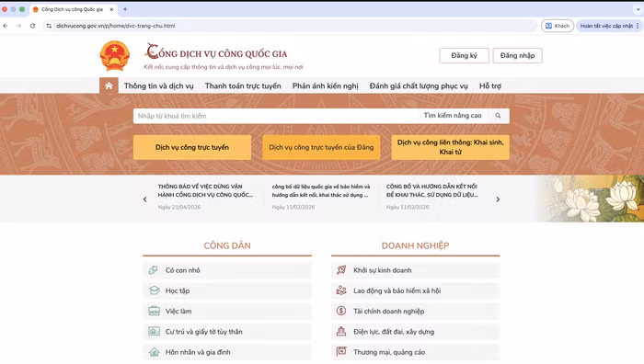This screenshot has width=644, height=364.
Task: Open Cư trú và giấy tờ tùy thân
Action: coord(227,332)
